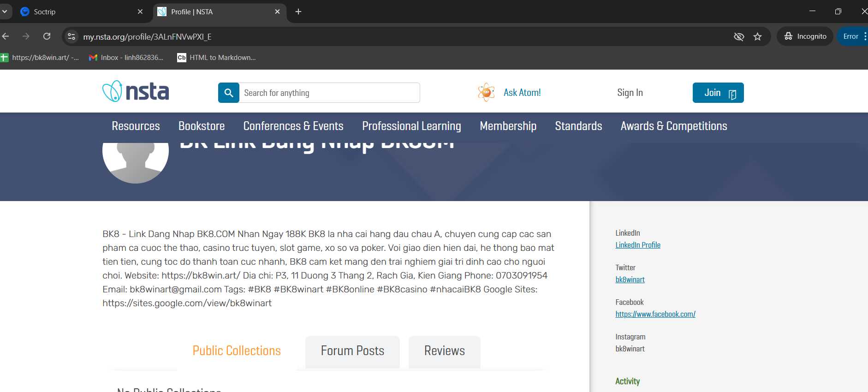Expand the tab search dropdown arrow

click(x=5, y=12)
